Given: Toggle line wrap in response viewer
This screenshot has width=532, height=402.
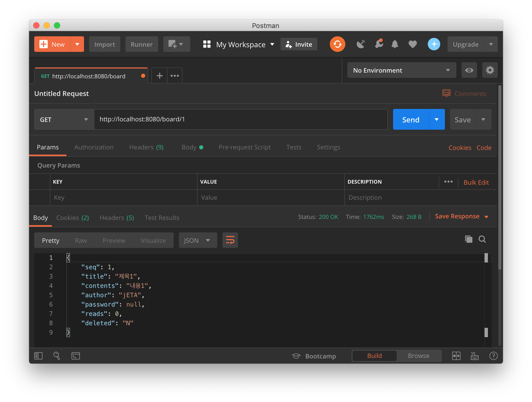Looking at the screenshot, I should click(x=230, y=240).
